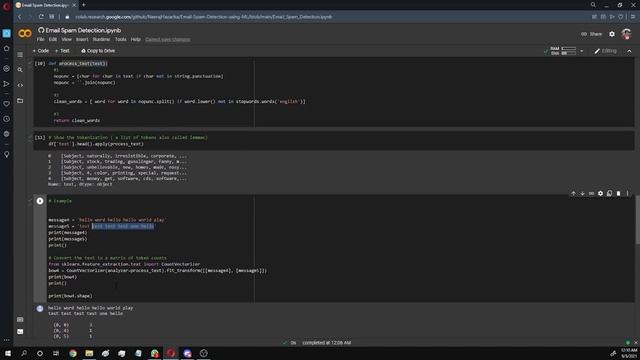
Task: Open the Edit menu
Action: [x=53, y=40]
